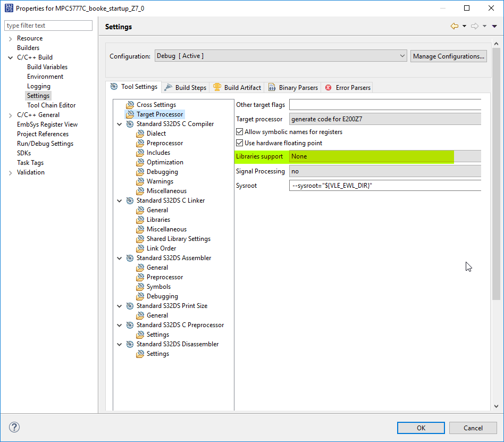Open the Configuration dropdown
The height and width of the screenshot is (442, 504).
click(281, 56)
